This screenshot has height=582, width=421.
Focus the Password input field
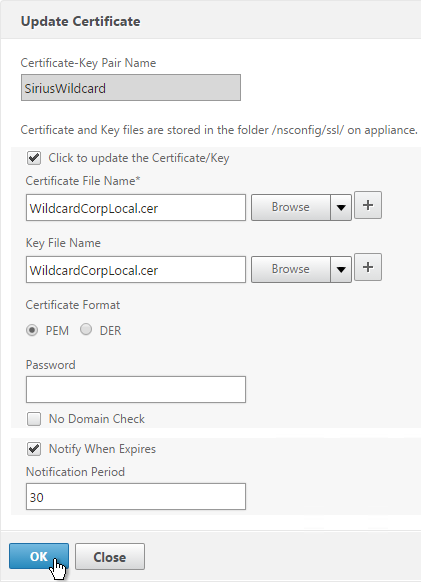tap(136, 389)
